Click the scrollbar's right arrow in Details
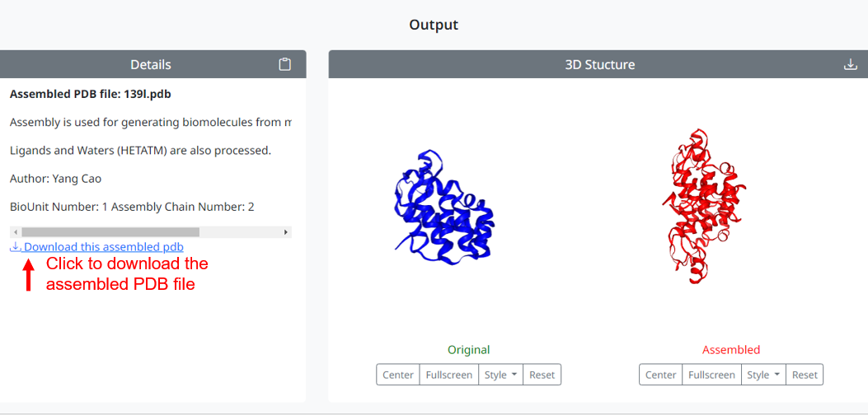The image size is (868, 415). 286,232
